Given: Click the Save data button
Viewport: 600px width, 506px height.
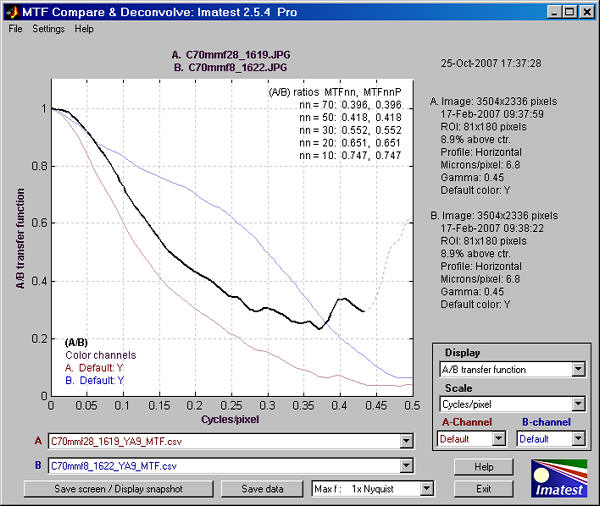Looking at the screenshot, I should (x=262, y=489).
